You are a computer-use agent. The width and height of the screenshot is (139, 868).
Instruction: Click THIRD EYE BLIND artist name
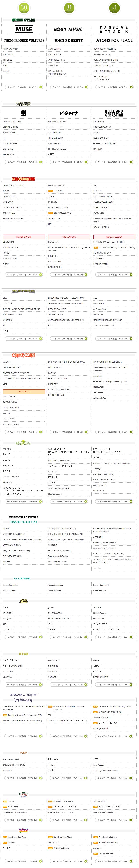(55, 138)
